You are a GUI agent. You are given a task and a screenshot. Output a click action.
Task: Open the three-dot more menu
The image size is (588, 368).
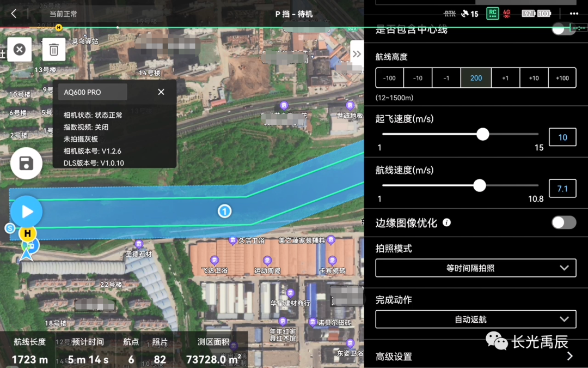coord(573,14)
